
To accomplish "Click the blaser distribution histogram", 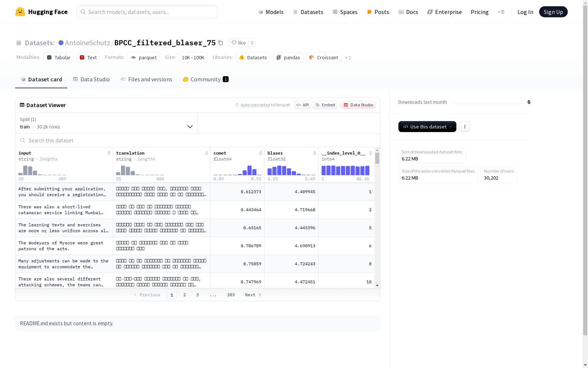I will tap(291, 170).
